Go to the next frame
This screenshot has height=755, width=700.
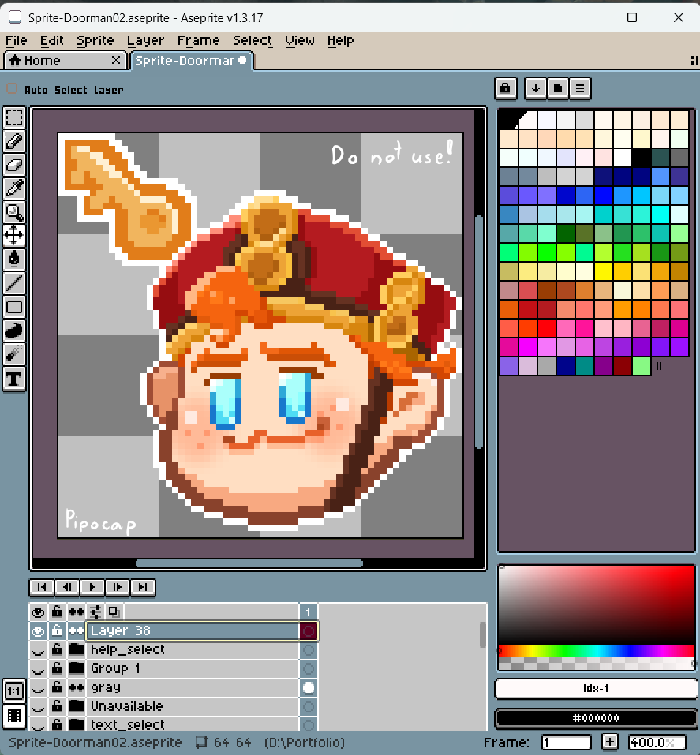tap(117, 587)
